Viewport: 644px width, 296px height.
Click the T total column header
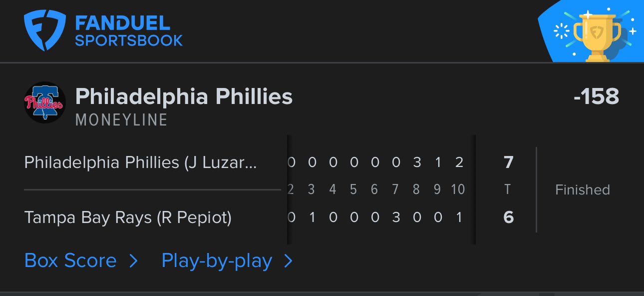click(508, 189)
